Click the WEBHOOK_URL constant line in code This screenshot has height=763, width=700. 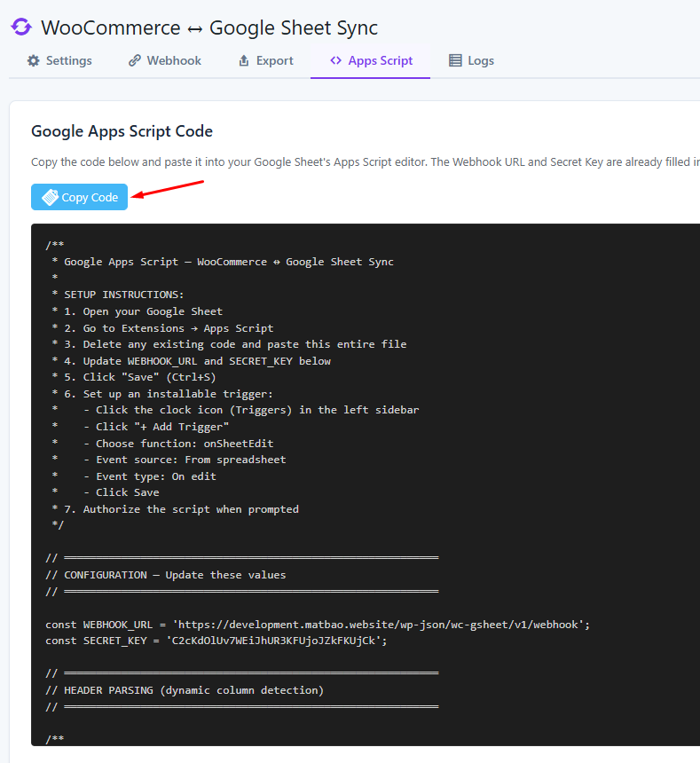[x=318, y=625]
